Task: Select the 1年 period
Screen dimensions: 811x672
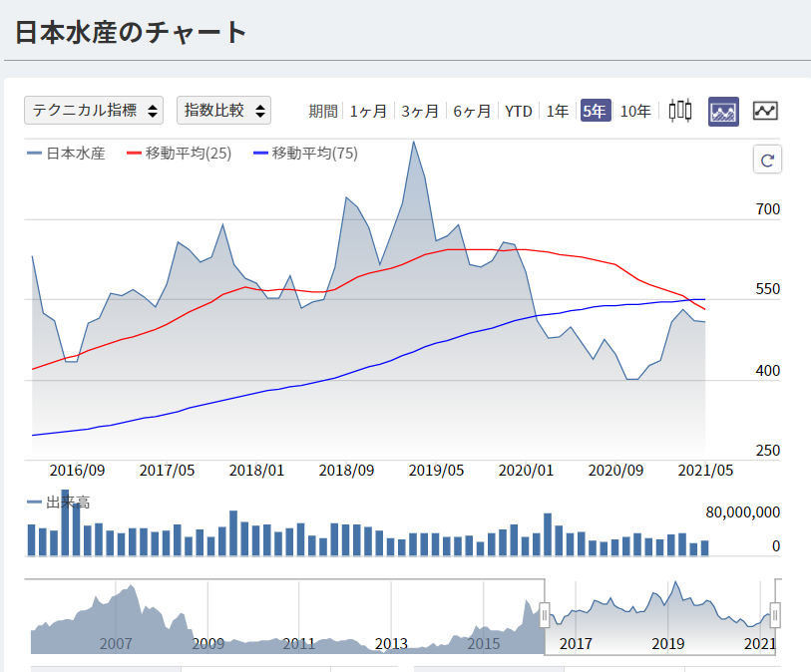Action: (x=557, y=111)
